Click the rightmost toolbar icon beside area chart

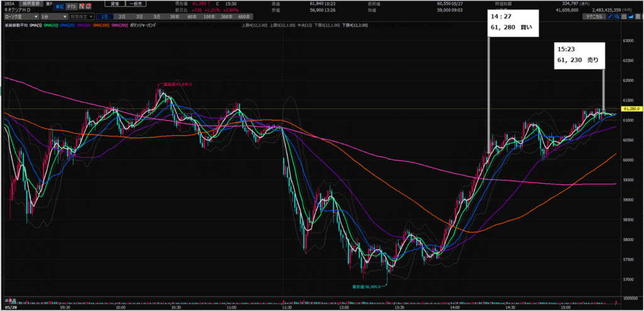[x=638, y=16]
